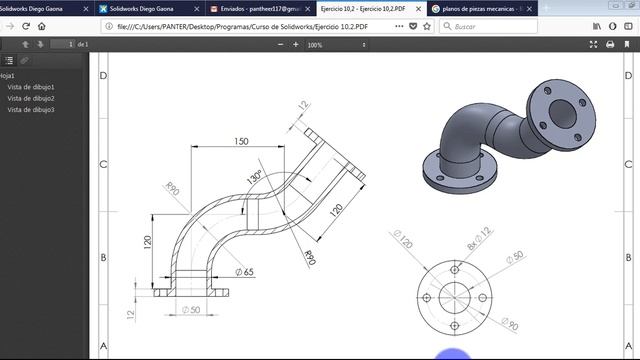Image resolution: width=640 pixels, height=360 pixels.
Task: Go forward in browser history
Action: (10, 27)
